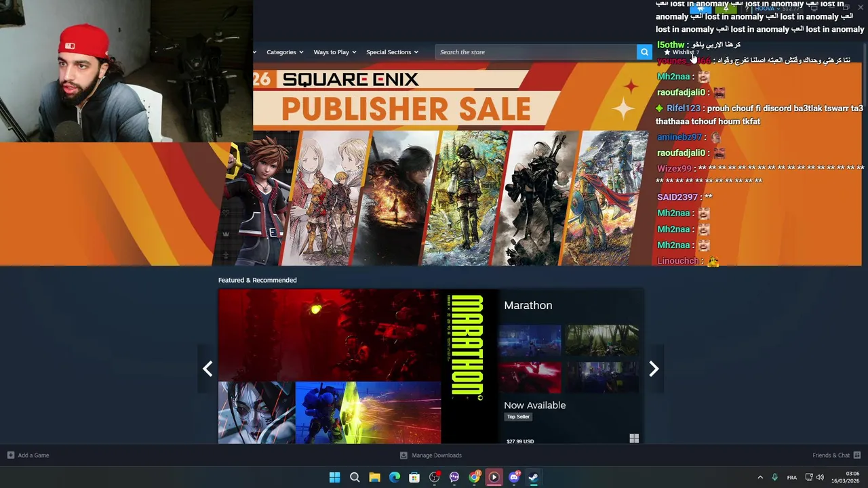Click the Featured & Recommended heading
This screenshot has height=488, width=868.
tap(257, 280)
